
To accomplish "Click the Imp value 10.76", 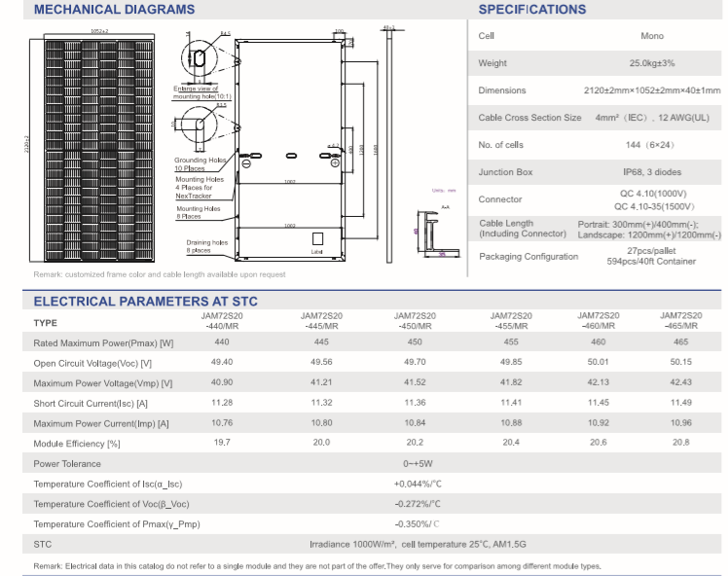I will coord(222,423).
